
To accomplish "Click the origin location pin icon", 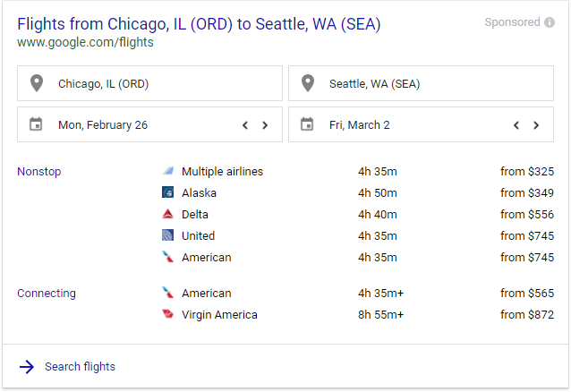I will pyautogui.click(x=37, y=83).
